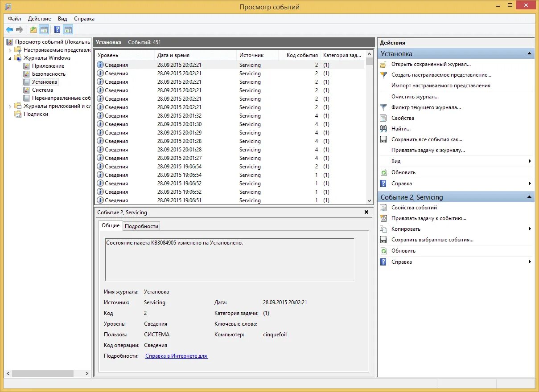Toggle the action pane toolbar icon

68,30
